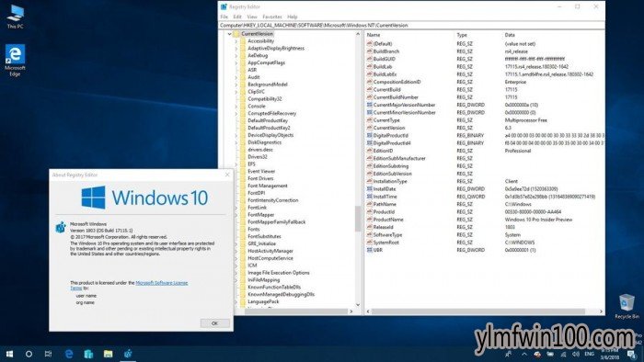
Task: Expand the DiskDiagnostics key
Action: pyautogui.click(x=236, y=142)
